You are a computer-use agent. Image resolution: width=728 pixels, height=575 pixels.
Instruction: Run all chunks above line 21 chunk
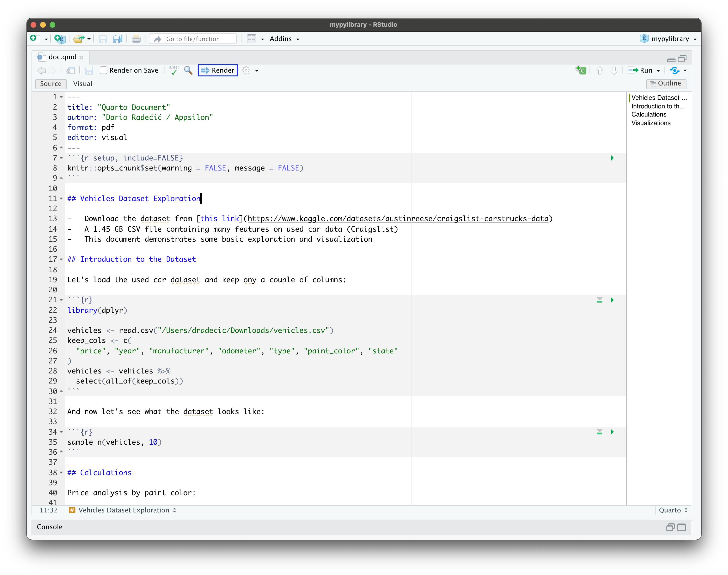click(600, 300)
